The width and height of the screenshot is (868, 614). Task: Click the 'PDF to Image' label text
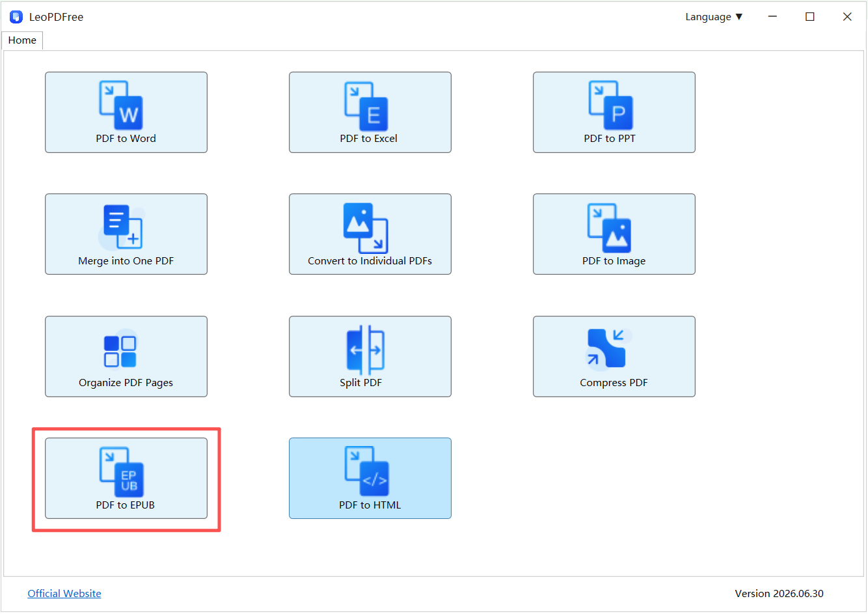614,260
